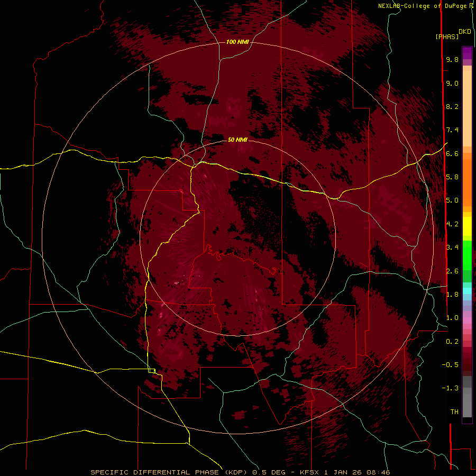Image resolution: width=476 pixels, height=476 pixels.
Task: Click the -0.5 legend value
Action: click(x=450, y=365)
